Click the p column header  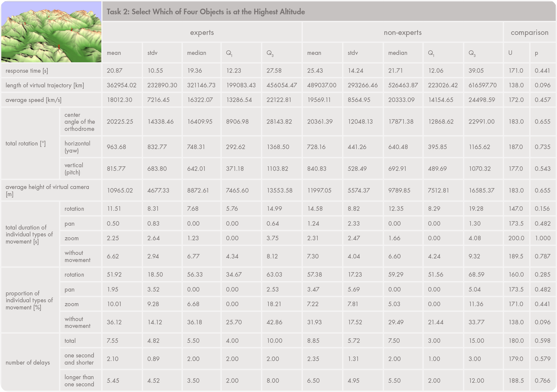(536, 53)
